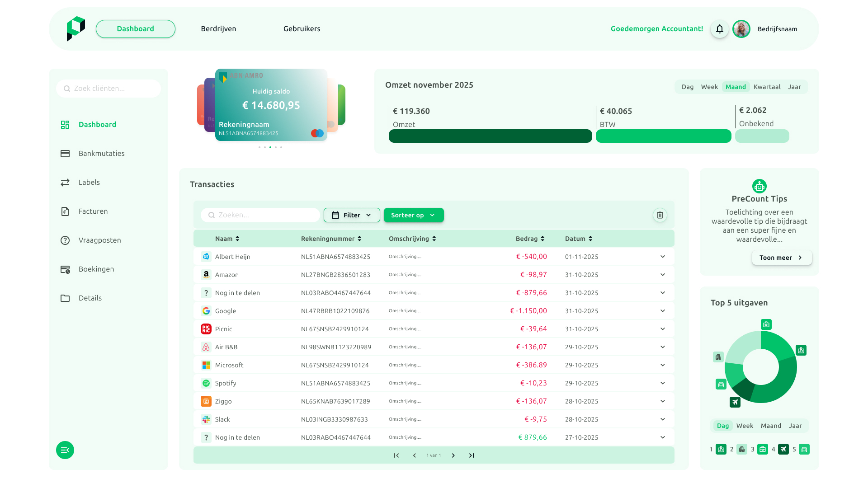Type in the Zoek cliënten search field
The image size is (868, 488).
point(108,88)
